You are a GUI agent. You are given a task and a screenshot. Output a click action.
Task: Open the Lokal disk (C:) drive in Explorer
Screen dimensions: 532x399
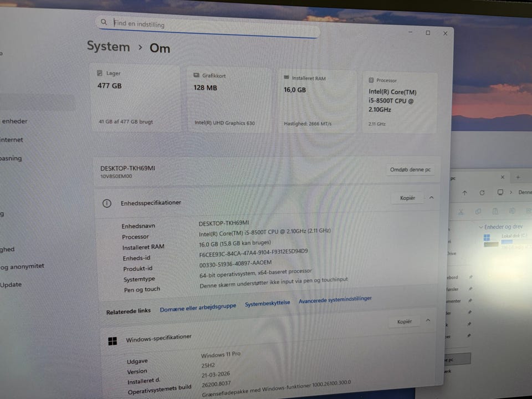[505, 240]
